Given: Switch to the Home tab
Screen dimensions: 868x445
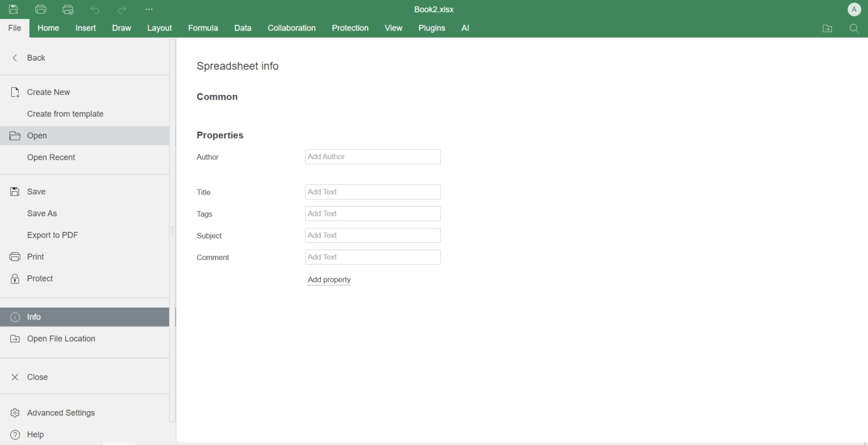Looking at the screenshot, I should click(x=48, y=28).
